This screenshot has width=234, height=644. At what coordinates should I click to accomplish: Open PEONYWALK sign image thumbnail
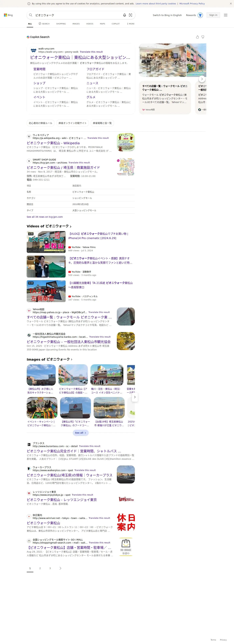pyautogui.click(x=75, y=407)
